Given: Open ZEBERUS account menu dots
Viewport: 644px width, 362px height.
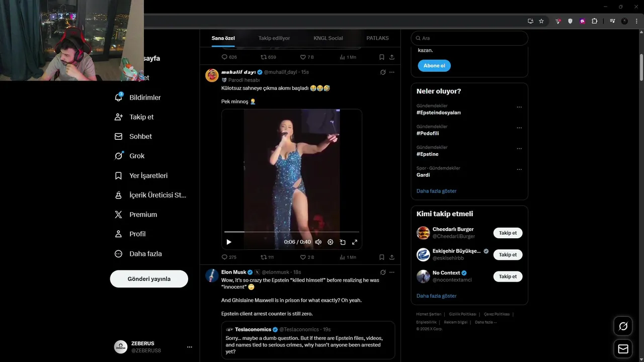Looking at the screenshot, I should 190,347.
